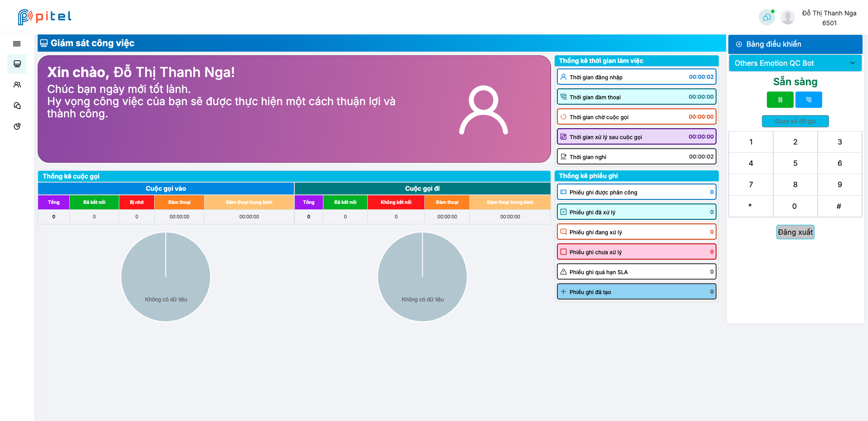Image resolution: width=868 pixels, height=421 pixels.
Task: Open the Phiếu ghi được phân công row
Action: (636, 192)
